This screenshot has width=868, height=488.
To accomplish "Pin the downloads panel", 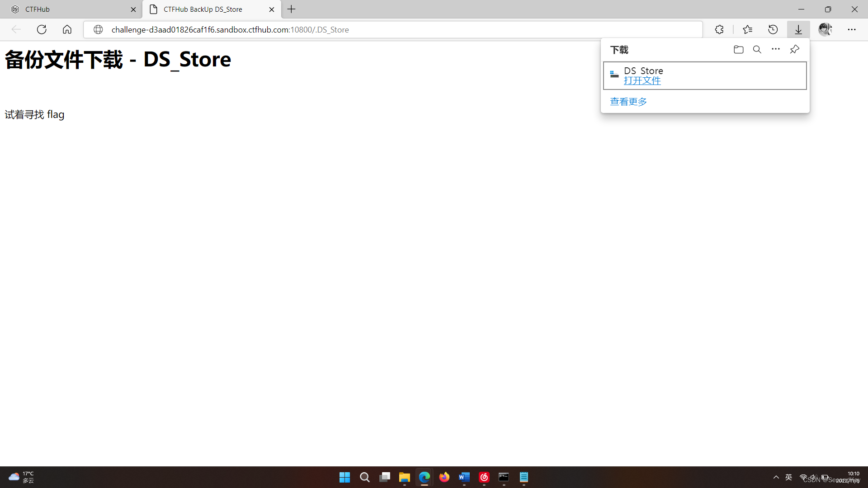I will [x=795, y=49].
